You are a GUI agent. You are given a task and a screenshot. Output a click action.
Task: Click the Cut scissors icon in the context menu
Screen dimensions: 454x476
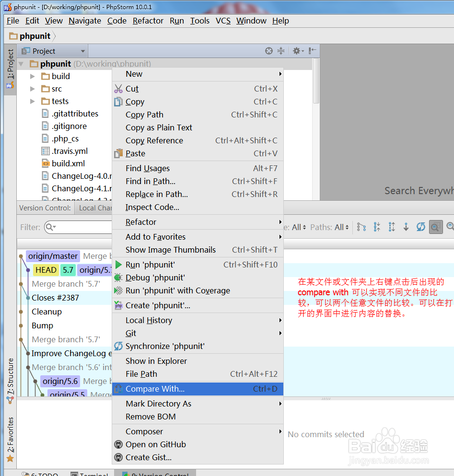coord(118,89)
